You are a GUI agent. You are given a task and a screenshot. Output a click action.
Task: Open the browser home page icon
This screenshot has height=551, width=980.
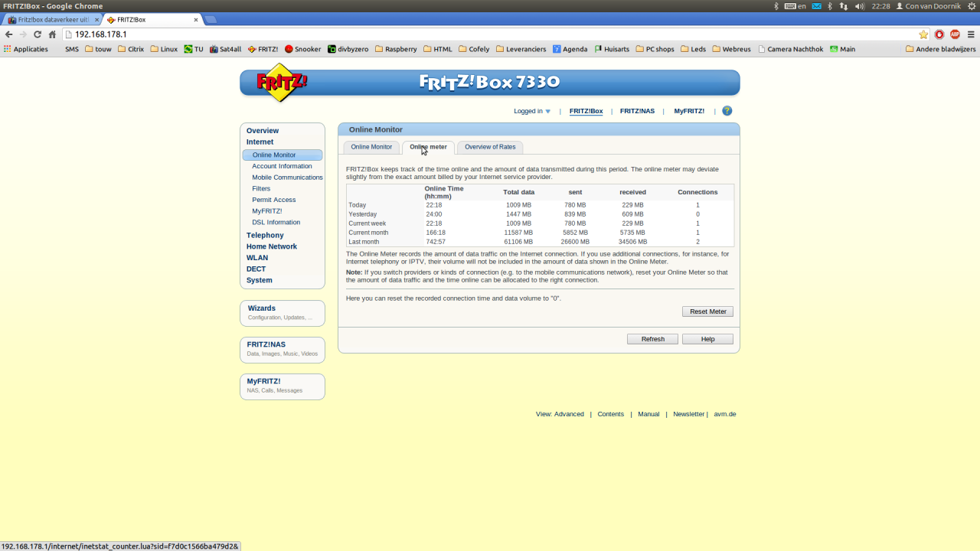[x=52, y=34]
